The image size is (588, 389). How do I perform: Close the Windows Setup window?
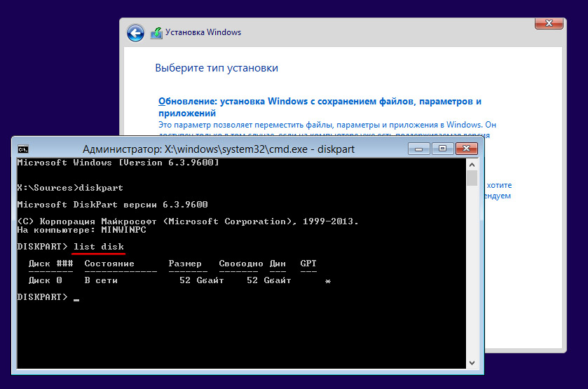(549, 23)
